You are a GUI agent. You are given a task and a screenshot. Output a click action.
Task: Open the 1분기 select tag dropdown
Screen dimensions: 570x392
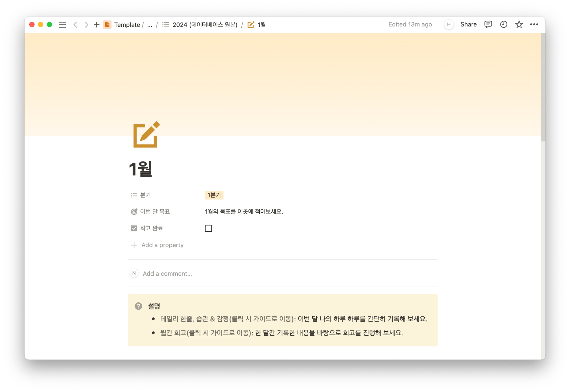click(x=214, y=195)
